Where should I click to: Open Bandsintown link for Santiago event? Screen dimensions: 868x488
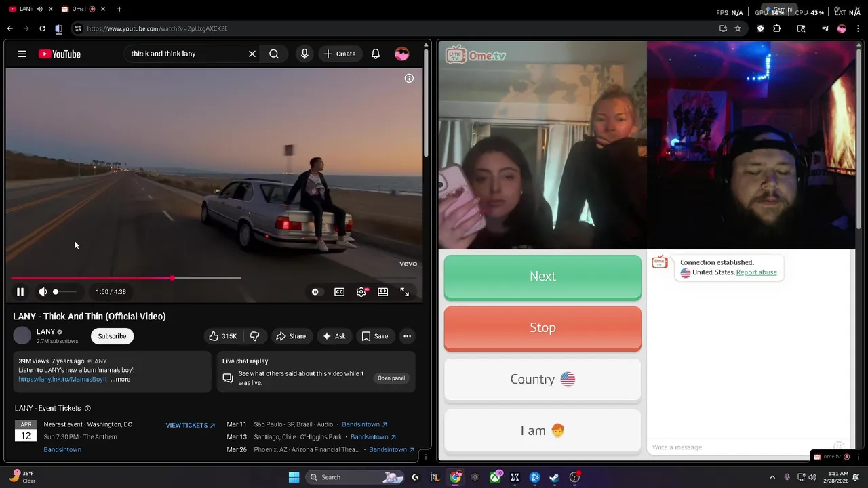tap(374, 437)
